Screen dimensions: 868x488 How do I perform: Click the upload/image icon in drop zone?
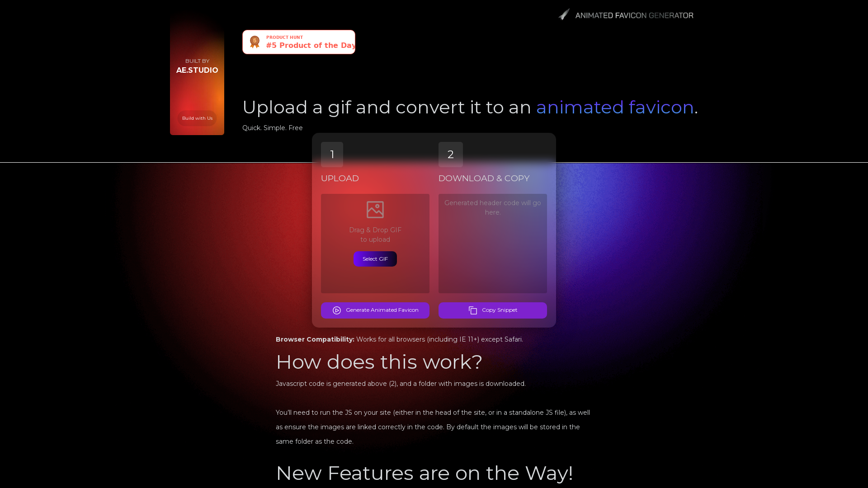point(375,209)
